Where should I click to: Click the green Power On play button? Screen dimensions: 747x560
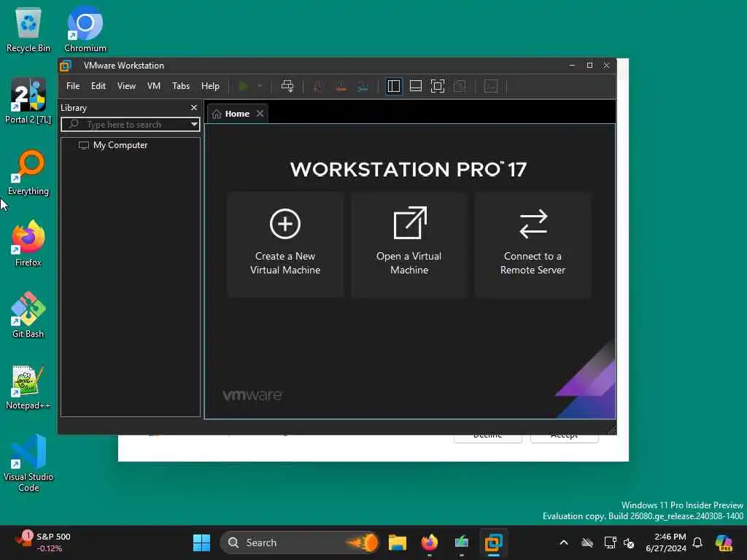coord(244,86)
